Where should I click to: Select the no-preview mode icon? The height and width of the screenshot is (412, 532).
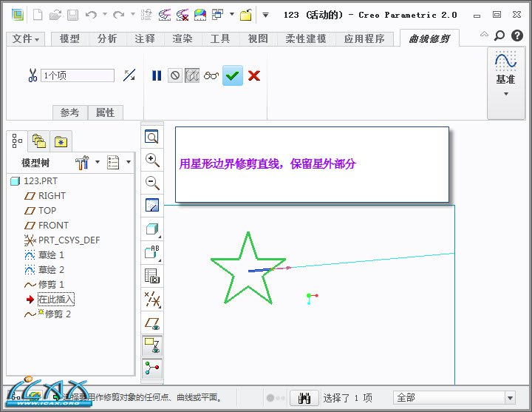pyautogui.click(x=175, y=75)
